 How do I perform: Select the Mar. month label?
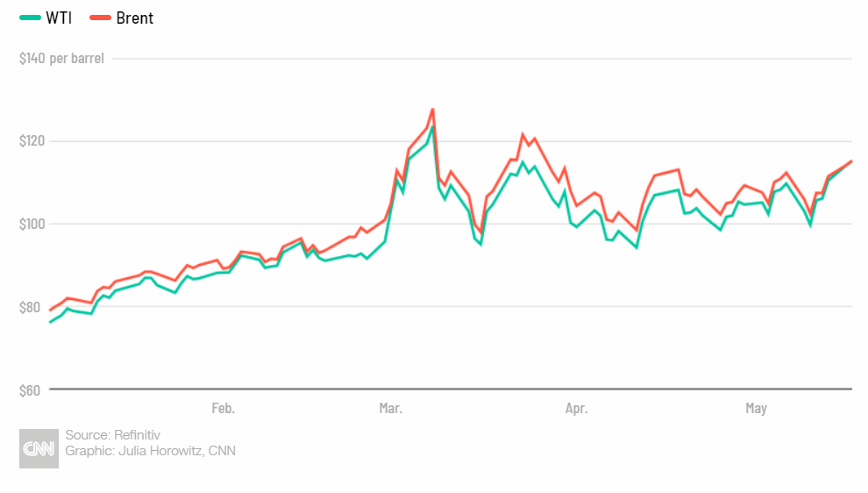391,408
